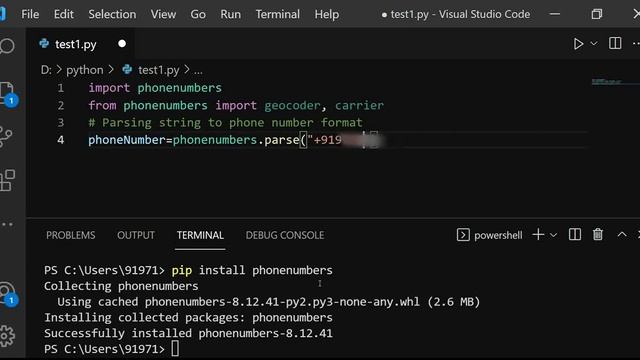Open the Terminal menu

278,14
